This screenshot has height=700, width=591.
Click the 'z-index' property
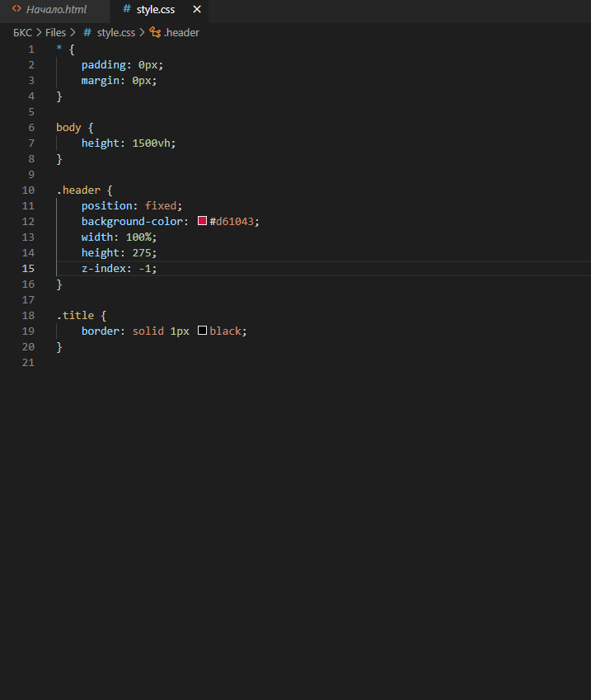tap(104, 268)
